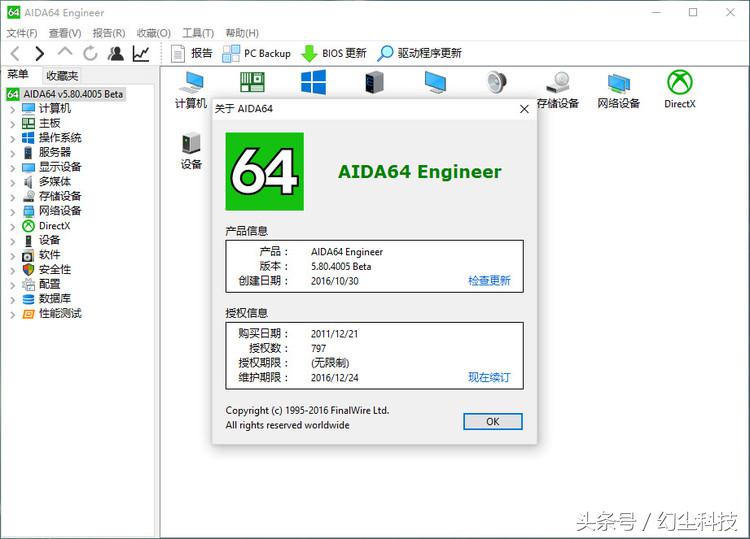
Task: Click BIOS 更新 toolbar button
Action: tap(333, 54)
